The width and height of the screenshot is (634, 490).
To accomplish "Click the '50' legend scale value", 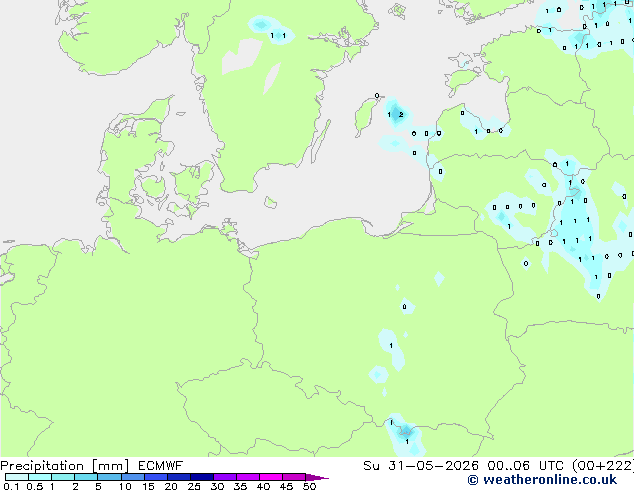I will [309, 486].
